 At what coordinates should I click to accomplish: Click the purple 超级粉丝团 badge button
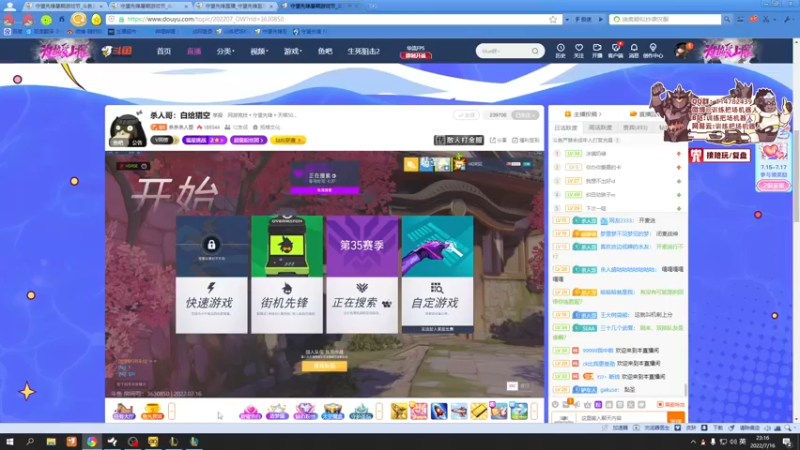tap(248, 140)
